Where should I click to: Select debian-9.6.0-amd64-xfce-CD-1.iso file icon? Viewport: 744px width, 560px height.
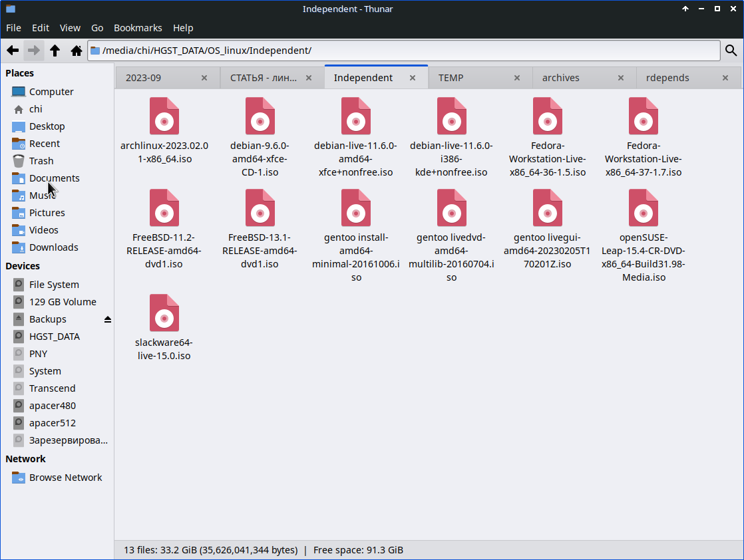(260, 116)
